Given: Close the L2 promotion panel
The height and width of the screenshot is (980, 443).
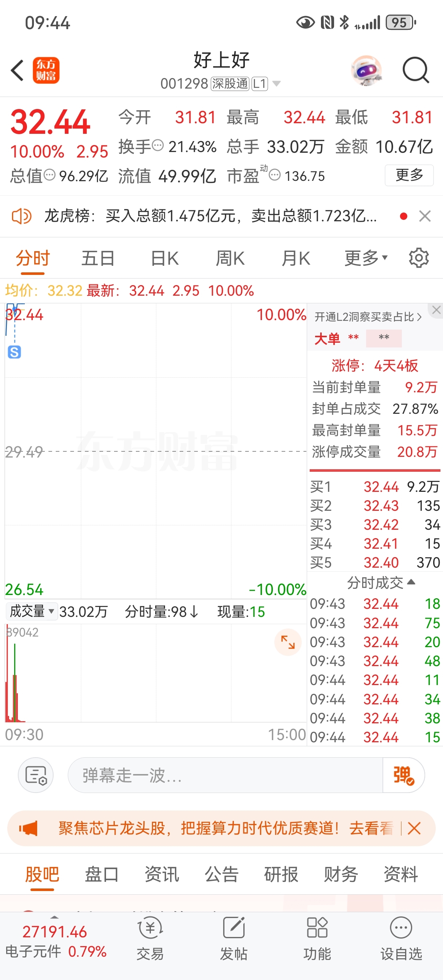Looking at the screenshot, I should click(x=436, y=310).
